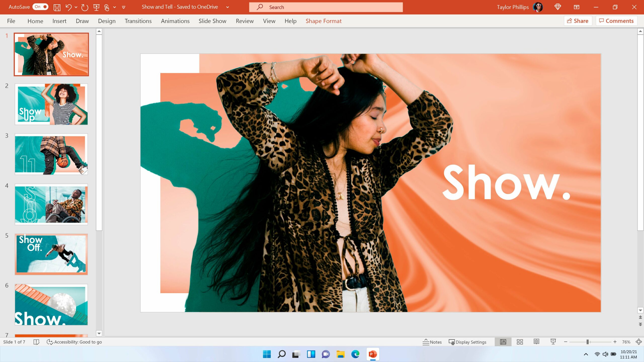This screenshot has width=644, height=362.
Task: Click the Reading view icon in status bar
Action: pyautogui.click(x=537, y=342)
